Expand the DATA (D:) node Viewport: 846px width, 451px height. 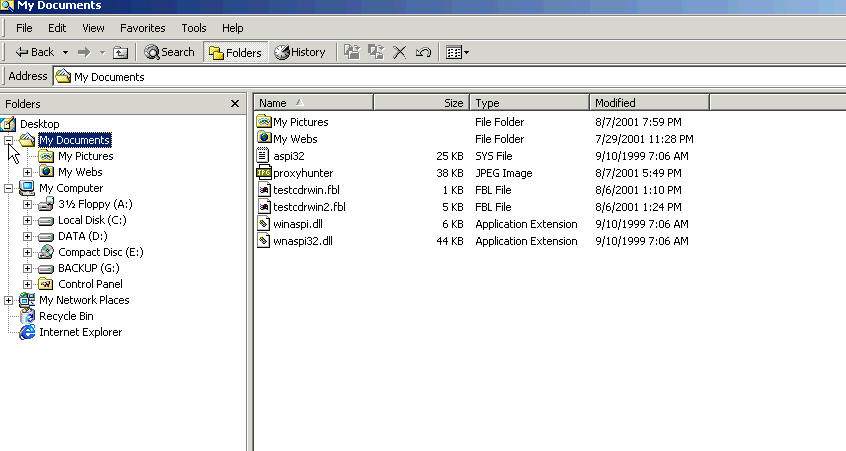coord(28,236)
